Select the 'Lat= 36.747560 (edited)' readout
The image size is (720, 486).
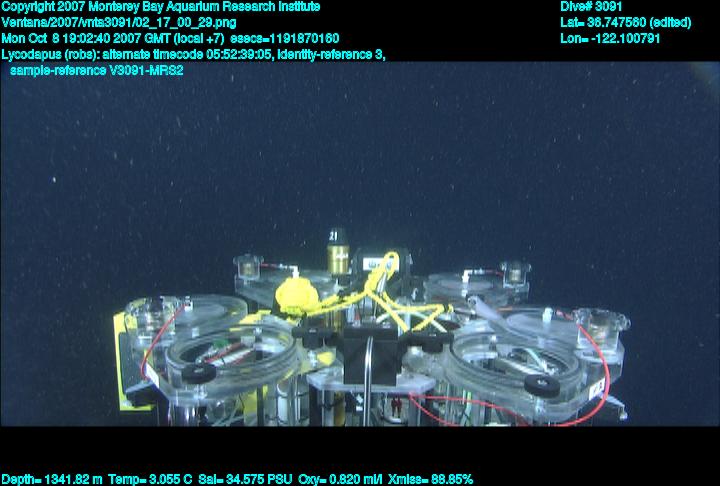pos(625,23)
